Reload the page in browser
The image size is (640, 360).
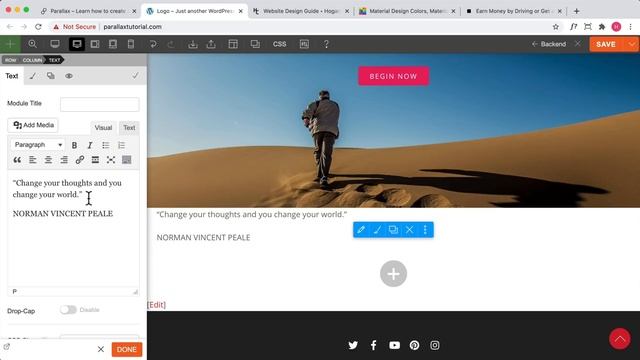point(38,27)
